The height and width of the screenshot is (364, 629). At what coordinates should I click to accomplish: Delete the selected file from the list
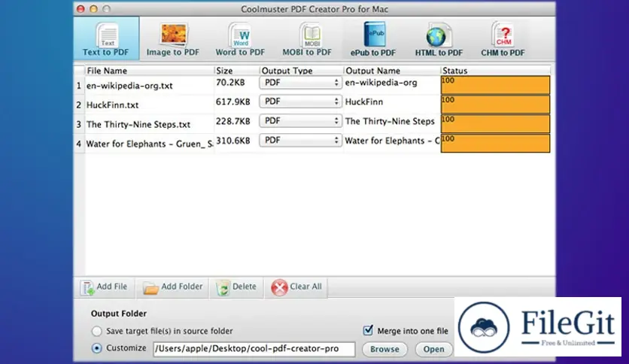(236, 287)
